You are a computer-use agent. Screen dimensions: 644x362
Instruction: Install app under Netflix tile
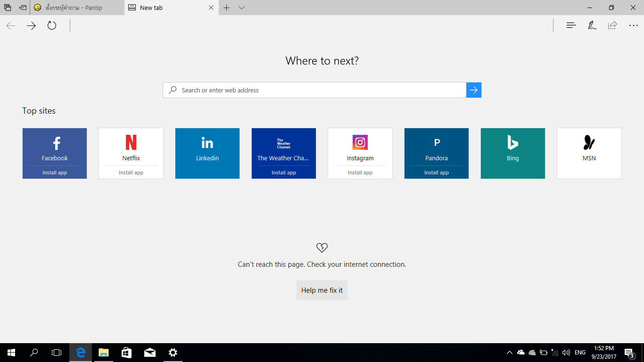[131, 173]
